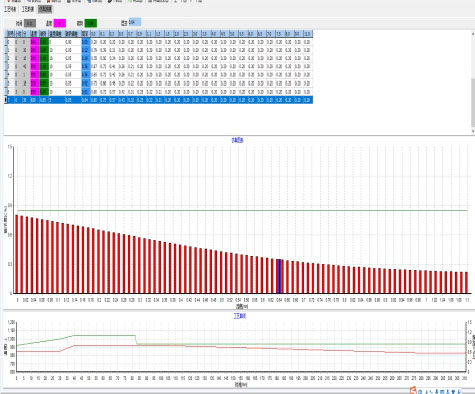
Task: Click the magenta temperature column header
Action: pos(35,34)
